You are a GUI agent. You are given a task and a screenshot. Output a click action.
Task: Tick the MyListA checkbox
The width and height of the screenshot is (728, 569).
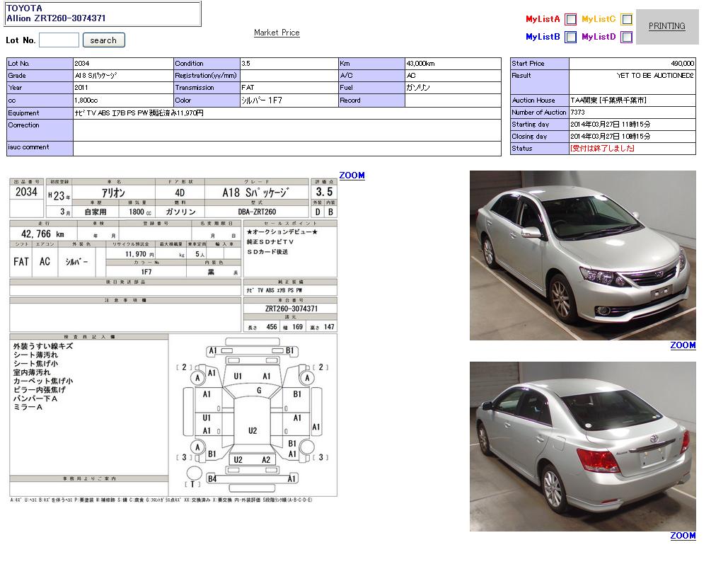pyautogui.click(x=570, y=20)
